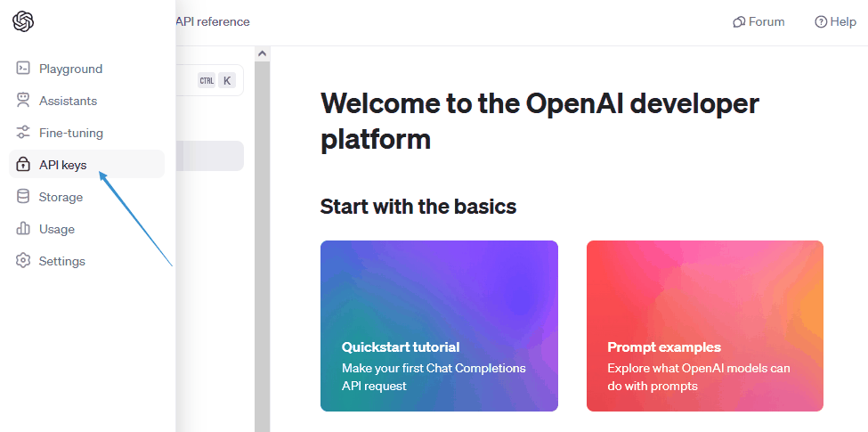Click the Settings gear icon

[22, 261]
